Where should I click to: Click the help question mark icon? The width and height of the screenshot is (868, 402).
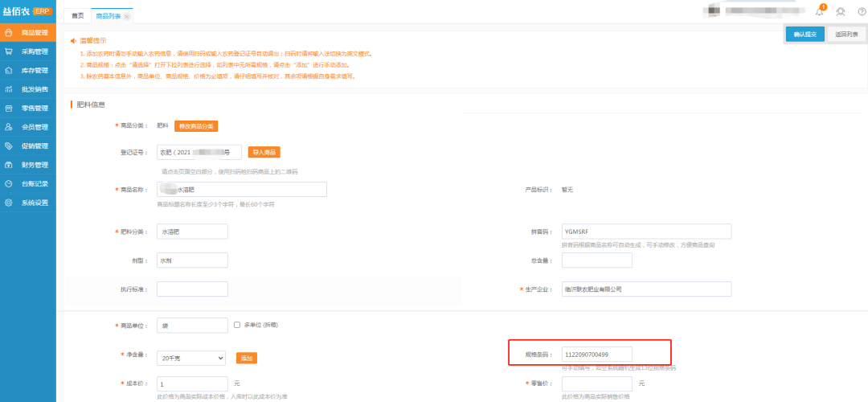coord(862,12)
